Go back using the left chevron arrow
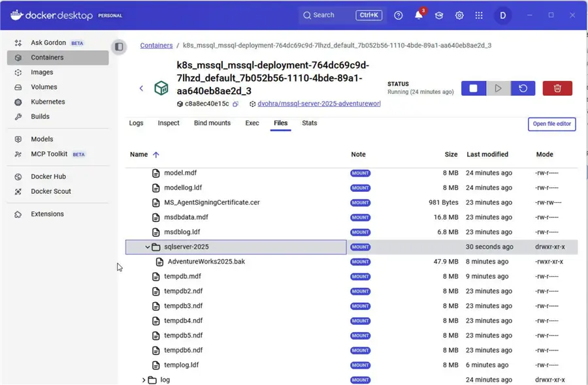Screen dimensions: 588x385 (141, 88)
